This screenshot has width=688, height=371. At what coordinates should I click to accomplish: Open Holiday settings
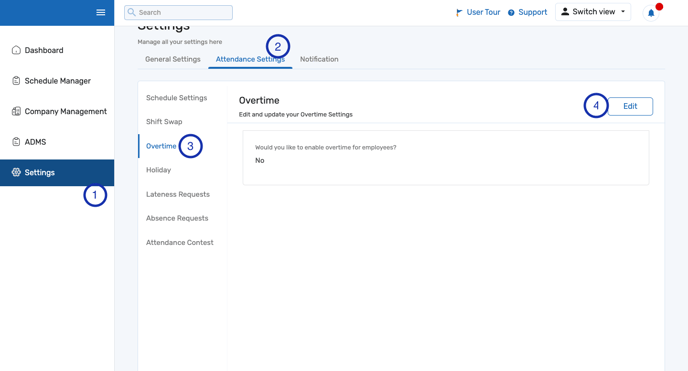[x=158, y=170]
